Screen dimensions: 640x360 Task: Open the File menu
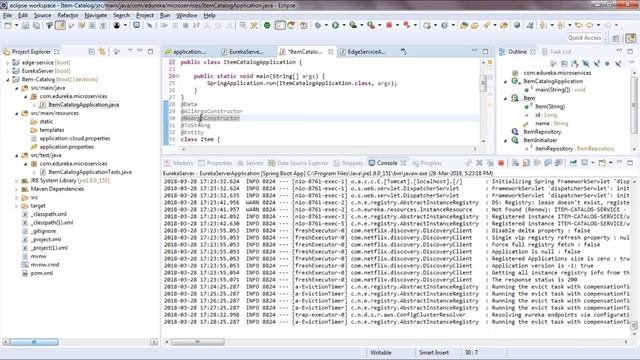pos(7,15)
